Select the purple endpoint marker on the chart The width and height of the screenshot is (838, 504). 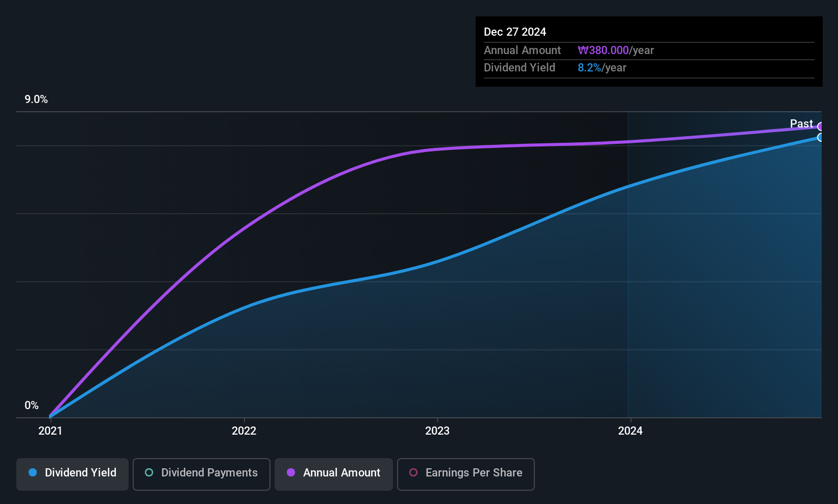[x=820, y=127]
